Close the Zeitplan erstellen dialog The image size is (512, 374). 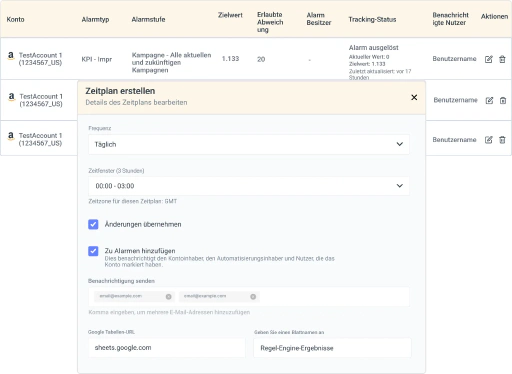point(414,97)
